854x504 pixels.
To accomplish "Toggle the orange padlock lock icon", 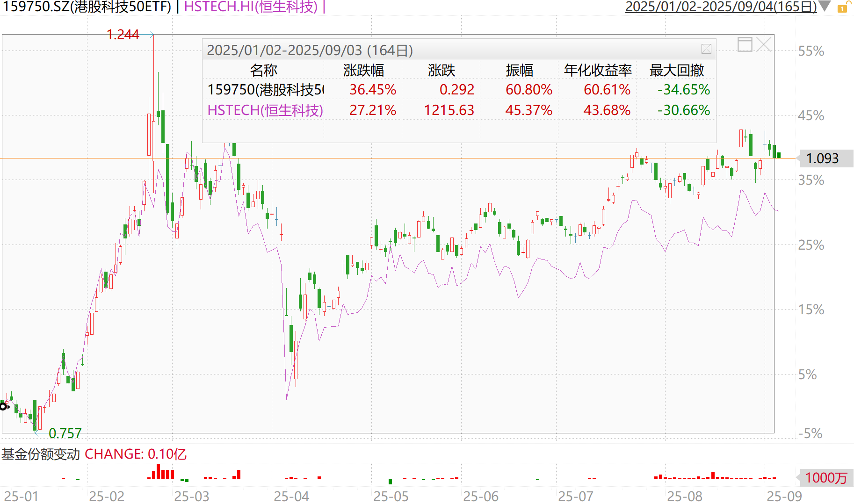I will tap(844, 7).
